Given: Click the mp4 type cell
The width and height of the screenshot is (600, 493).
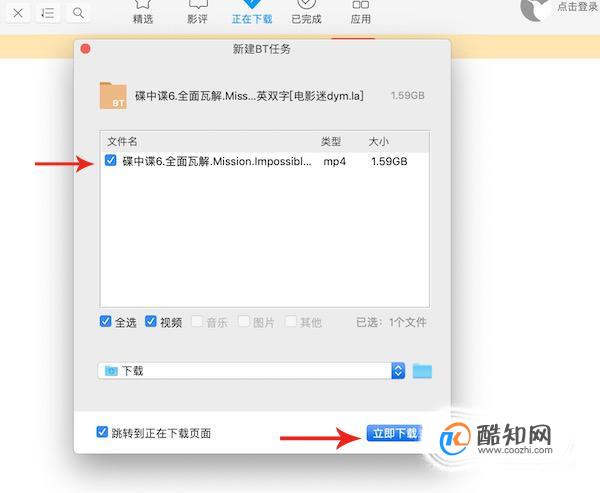Looking at the screenshot, I should [334, 162].
